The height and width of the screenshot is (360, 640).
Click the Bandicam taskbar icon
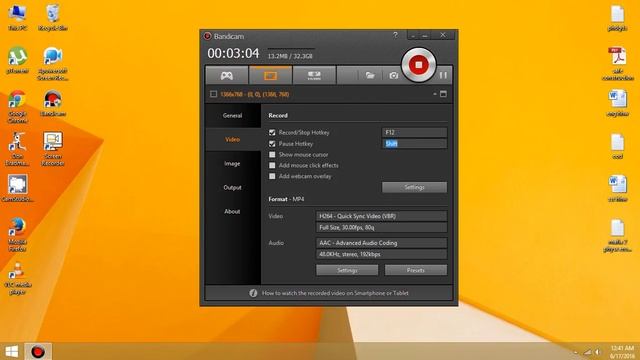[38, 351]
